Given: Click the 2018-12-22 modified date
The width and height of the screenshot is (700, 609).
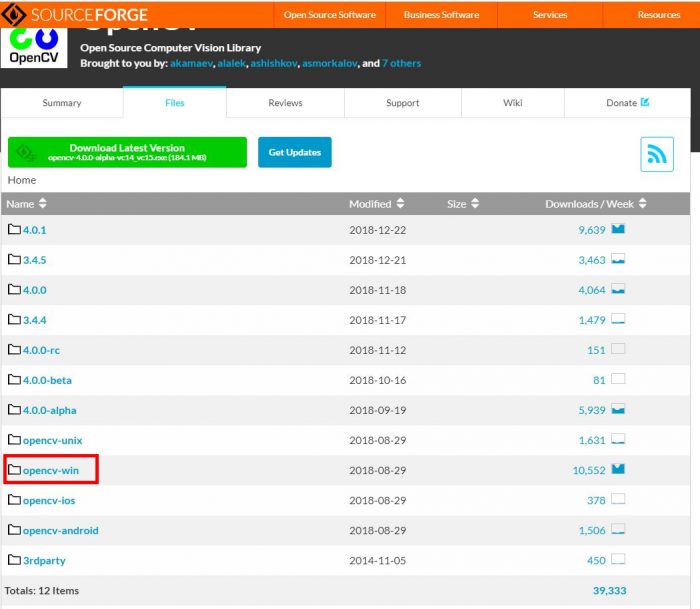Looking at the screenshot, I should coord(378,230).
